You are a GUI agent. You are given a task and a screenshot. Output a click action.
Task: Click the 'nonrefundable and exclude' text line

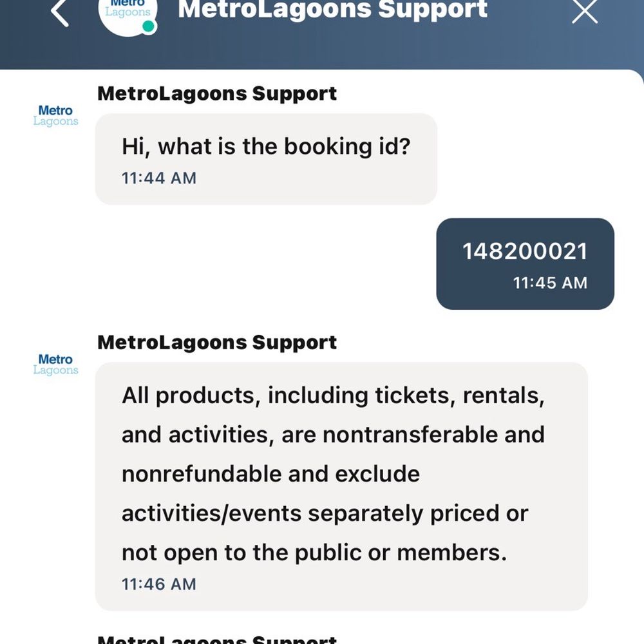[270, 474]
